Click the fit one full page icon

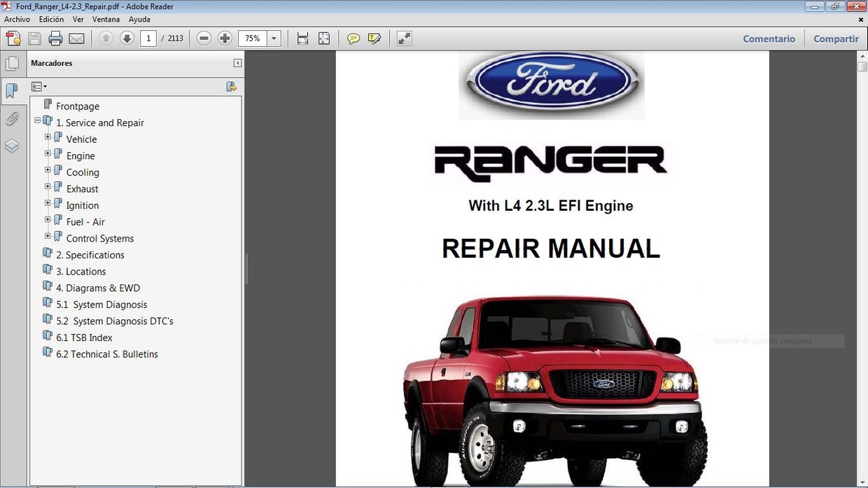pos(324,39)
